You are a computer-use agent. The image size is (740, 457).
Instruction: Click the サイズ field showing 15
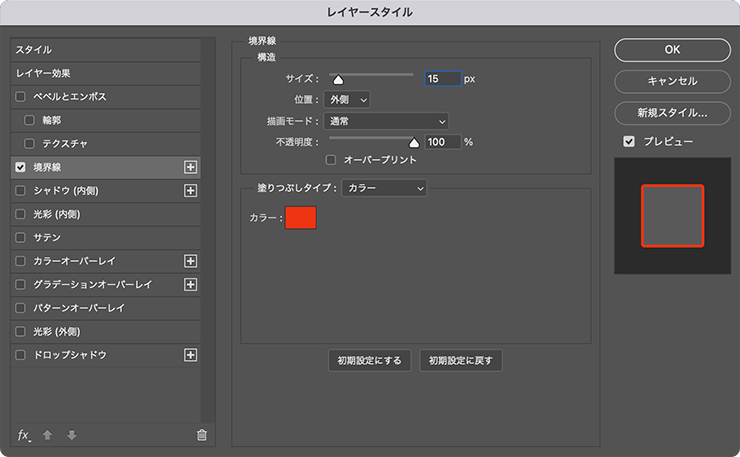(x=443, y=79)
